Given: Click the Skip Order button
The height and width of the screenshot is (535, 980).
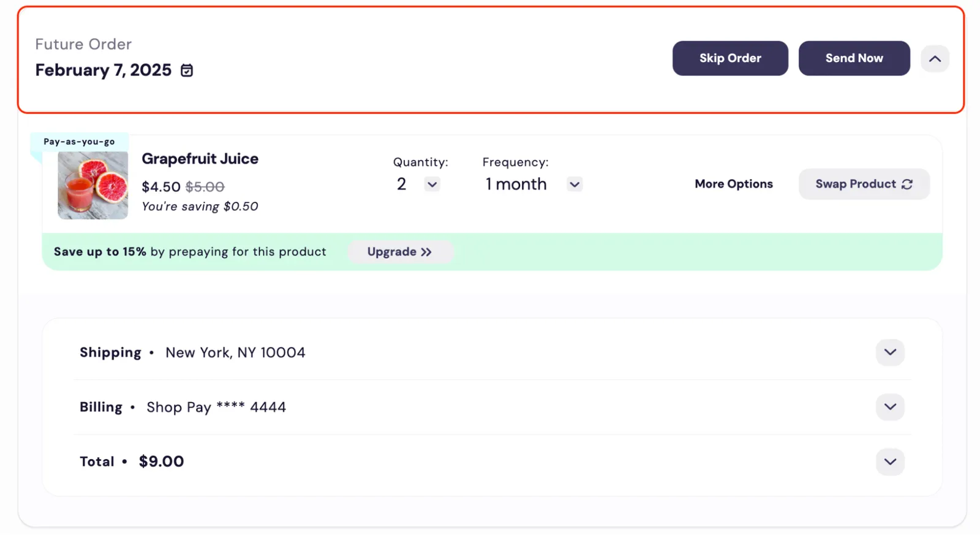Looking at the screenshot, I should coord(730,58).
